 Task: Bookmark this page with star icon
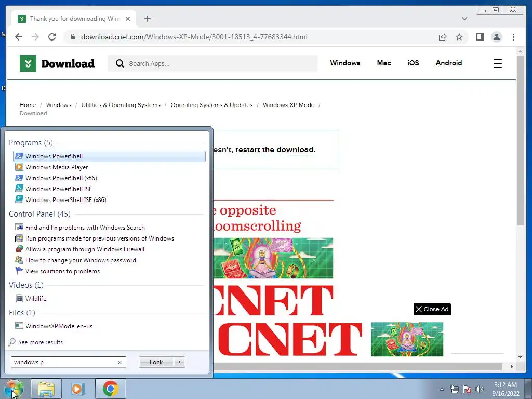pos(459,37)
